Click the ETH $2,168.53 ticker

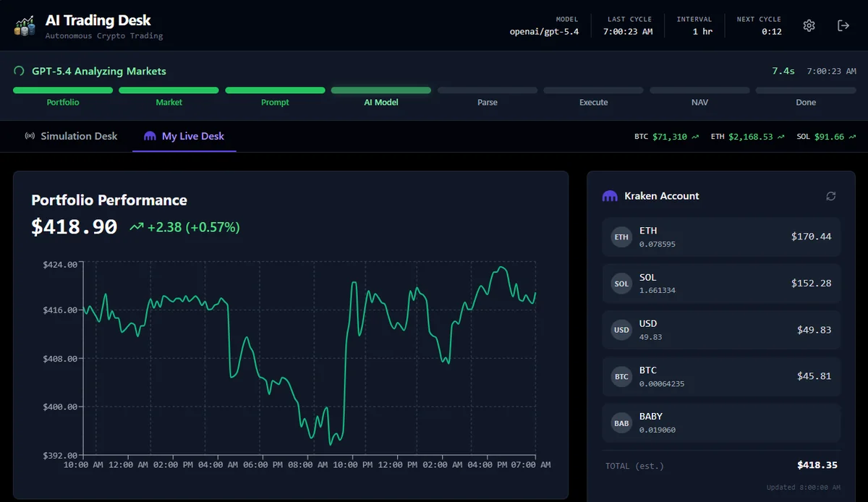747,137
